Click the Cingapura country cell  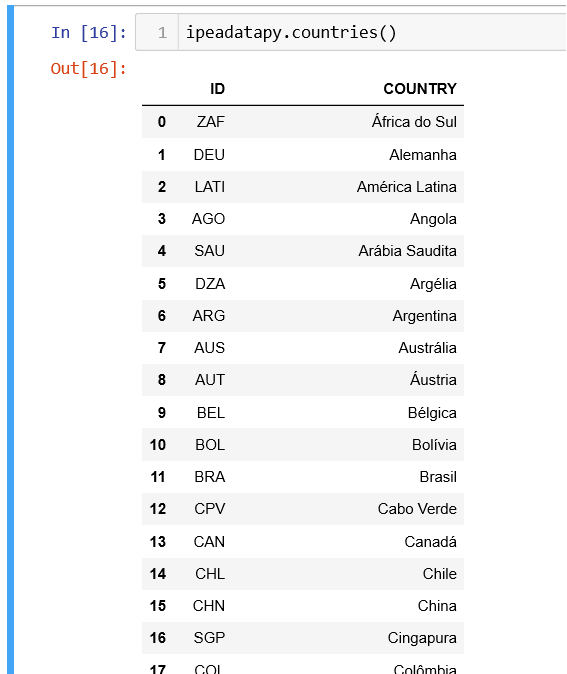click(422, 638)
